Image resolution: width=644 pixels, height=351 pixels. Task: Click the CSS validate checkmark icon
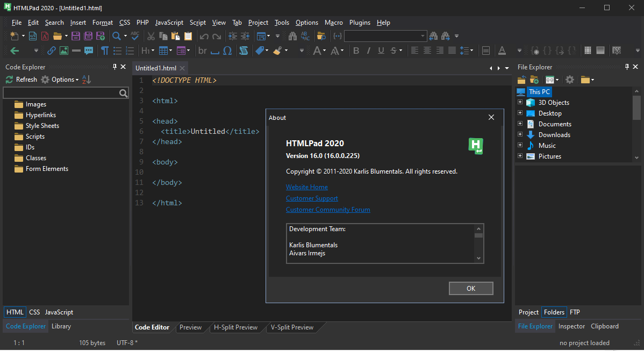(617, 51)
